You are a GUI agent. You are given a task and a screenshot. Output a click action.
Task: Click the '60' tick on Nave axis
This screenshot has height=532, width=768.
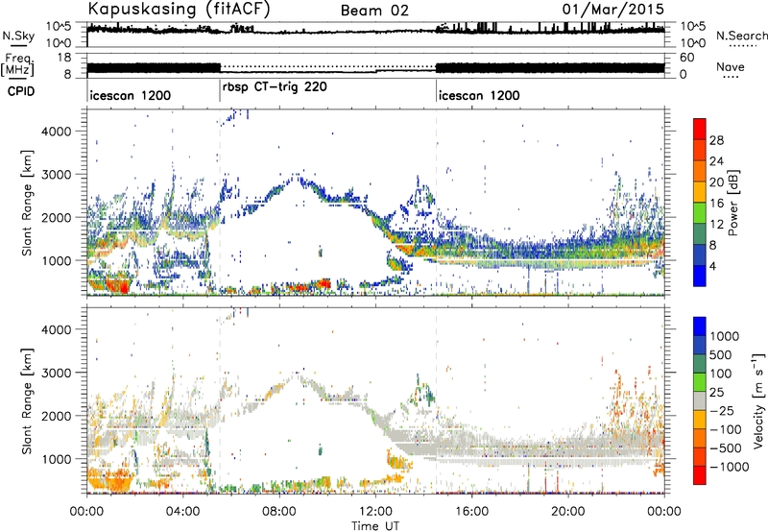pyautogui.click(x=686, y=58)
